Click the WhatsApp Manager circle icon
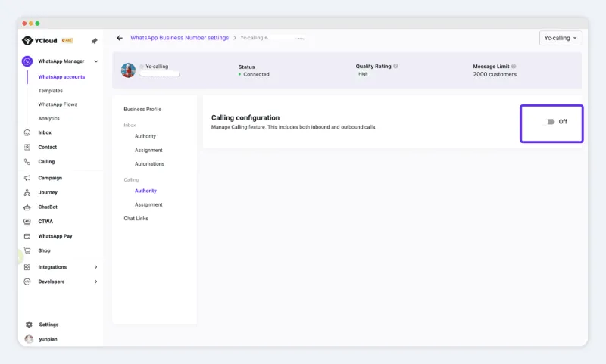This screenshot has width=606, height=364. click(x=27, y=61)
